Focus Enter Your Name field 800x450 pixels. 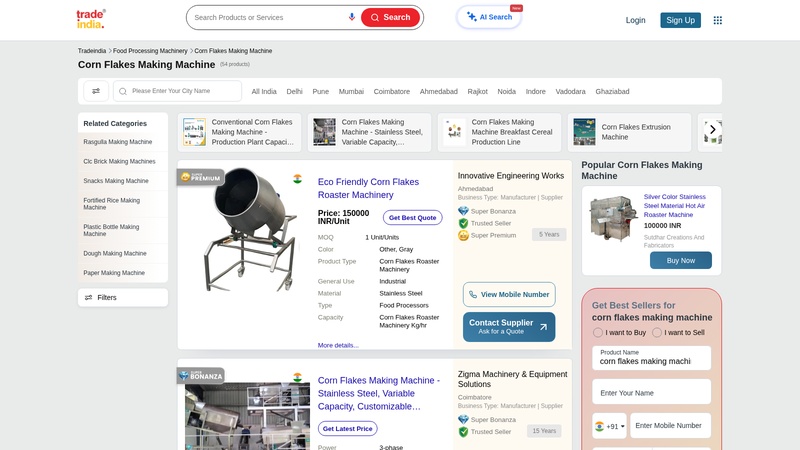pyautogui.click(x=652, y=393)
